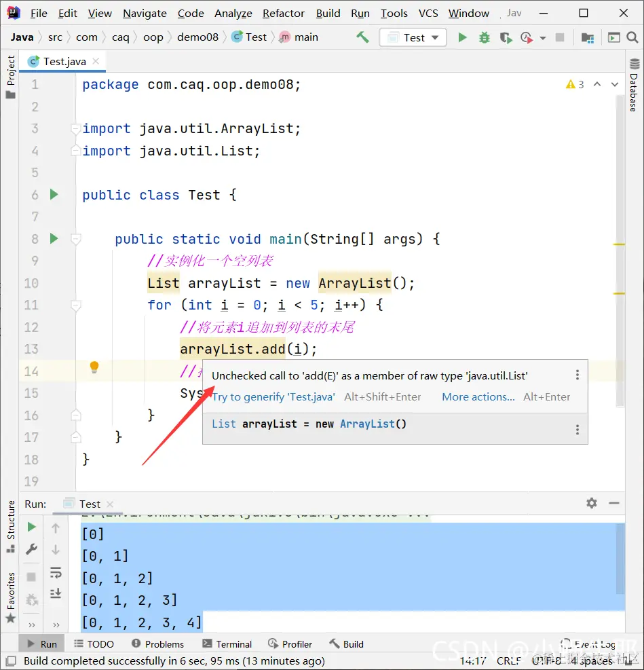Toggle soft-wrap in Run console
The height and width of the screenshot is (670, 644).
pyautogui.click(x=56, y=572)
